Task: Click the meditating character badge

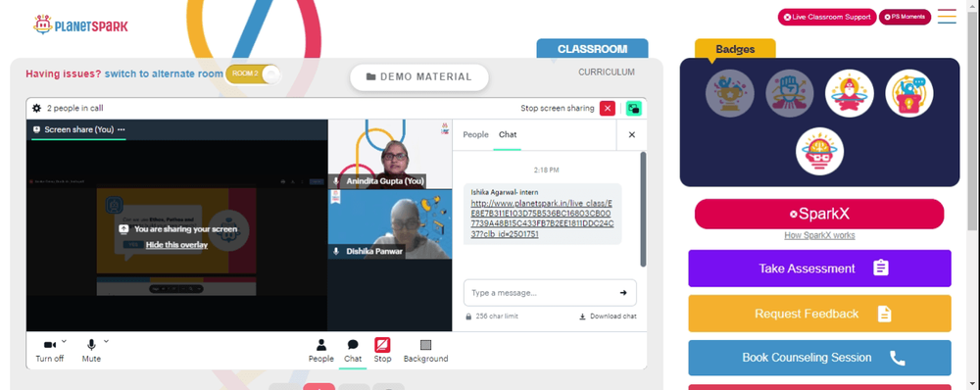Action: pos(850,93)
